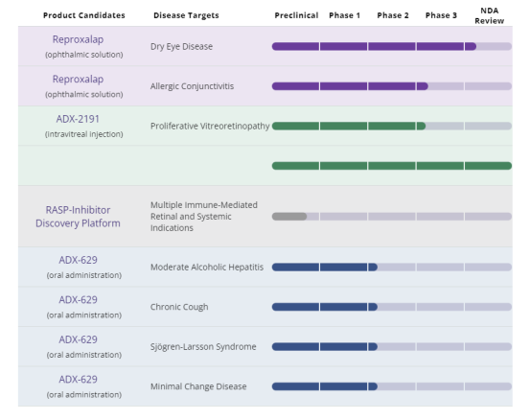Click the Phase 3 column header
The height and width of the screenshot is (420, 530).
click(x=441, y=15)
